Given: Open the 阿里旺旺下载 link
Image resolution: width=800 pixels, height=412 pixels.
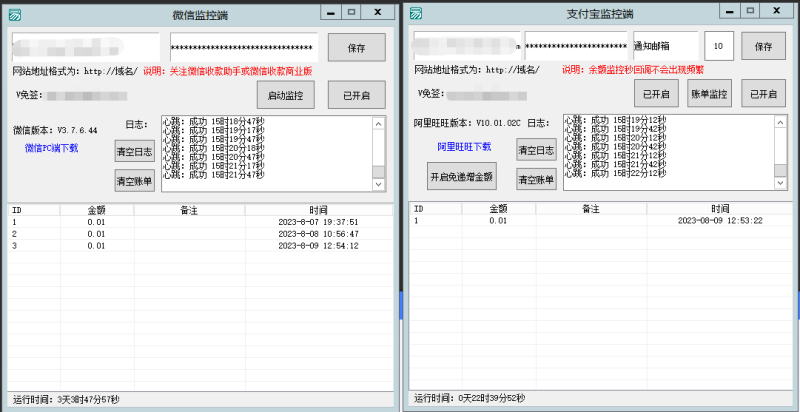Looking at the screenshot, I should click(x=464, y=147).
